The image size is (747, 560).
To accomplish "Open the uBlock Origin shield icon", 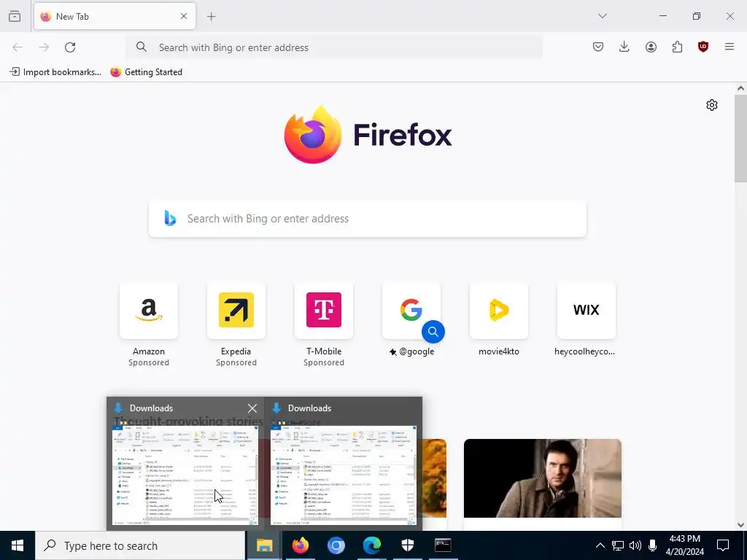I will click(x=703, y=47).
